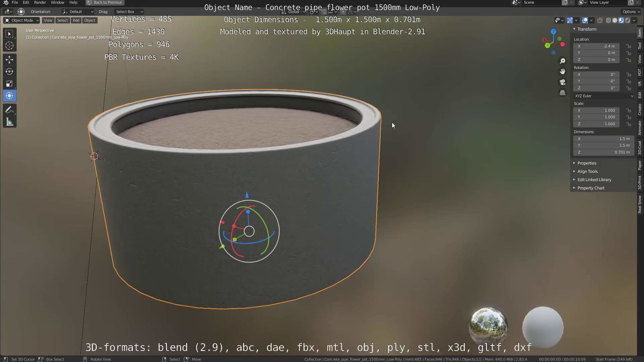The image size is (644, 362).
Task: Switch to rendered shading
Action: pos(628,20)
